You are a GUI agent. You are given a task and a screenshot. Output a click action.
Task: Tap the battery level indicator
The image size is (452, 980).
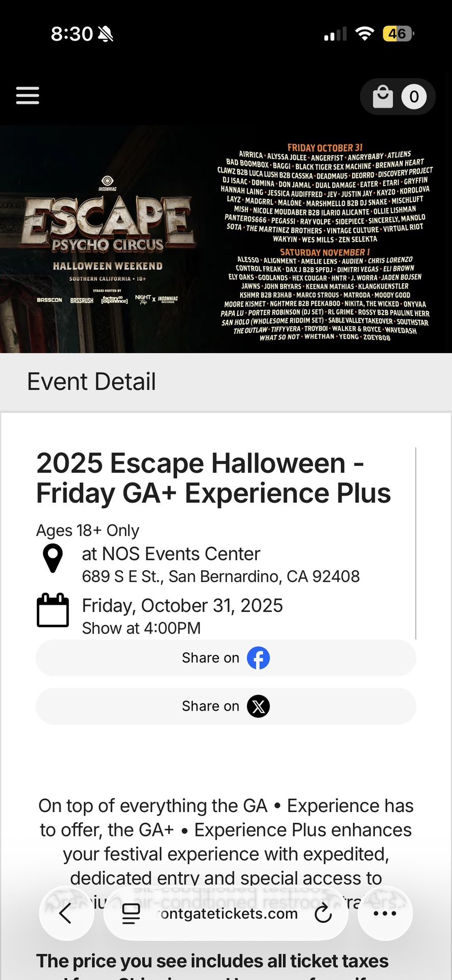pyautogui.click(x=398, y=34)
